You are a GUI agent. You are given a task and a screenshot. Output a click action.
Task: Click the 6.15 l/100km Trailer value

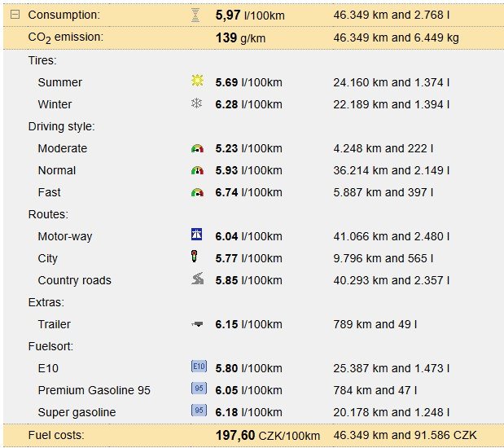[x=249, y=324]
